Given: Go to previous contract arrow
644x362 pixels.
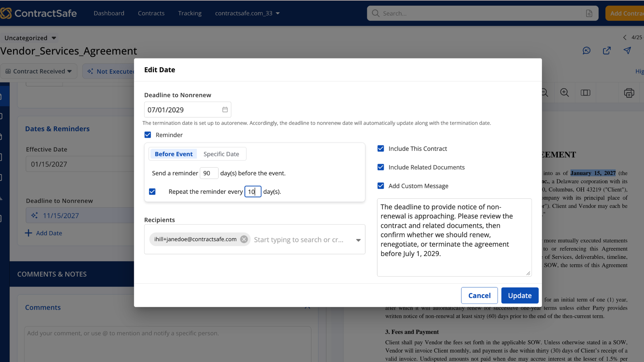Looking at the screenshot, I should click(x=625, y=38).
